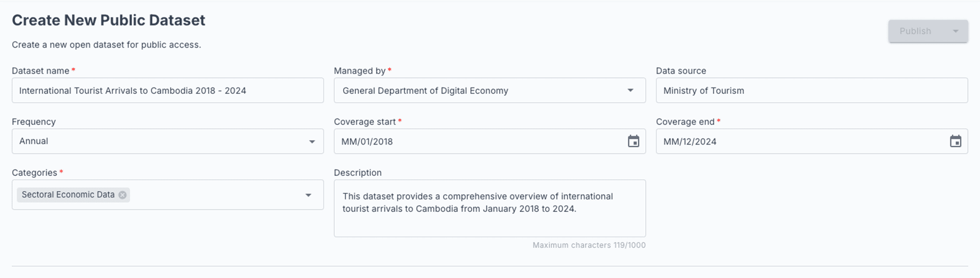Open the Frequency dropdown arrow

click(312, 141)
